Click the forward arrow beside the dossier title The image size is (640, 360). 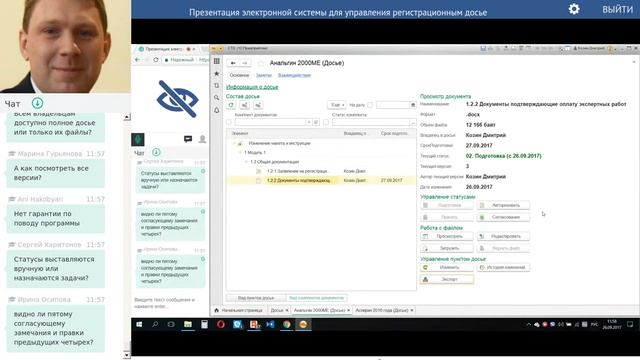click(244, 63)
